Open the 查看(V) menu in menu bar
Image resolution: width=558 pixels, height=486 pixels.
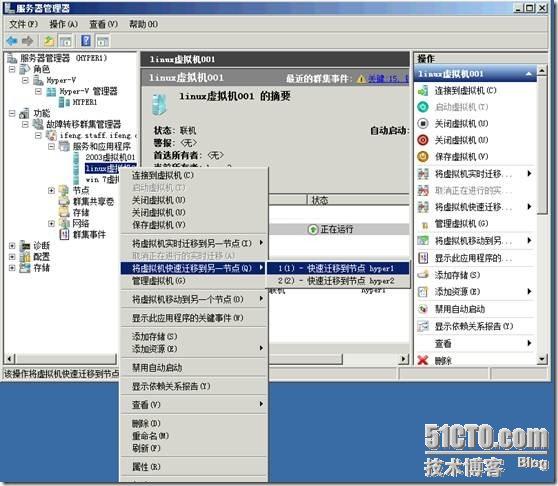[103, 24]
